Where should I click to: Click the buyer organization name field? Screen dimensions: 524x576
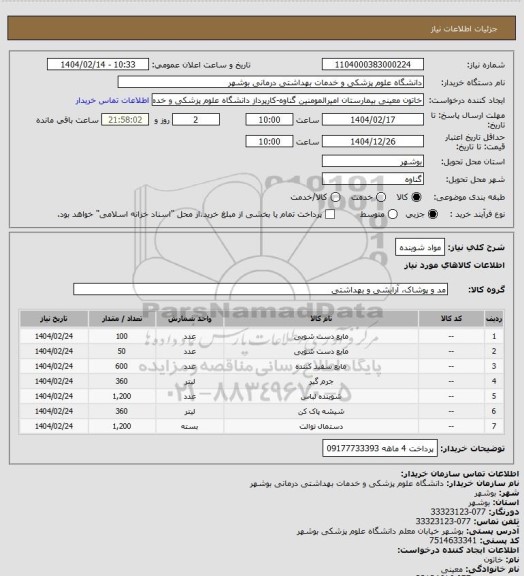point(270,82)
